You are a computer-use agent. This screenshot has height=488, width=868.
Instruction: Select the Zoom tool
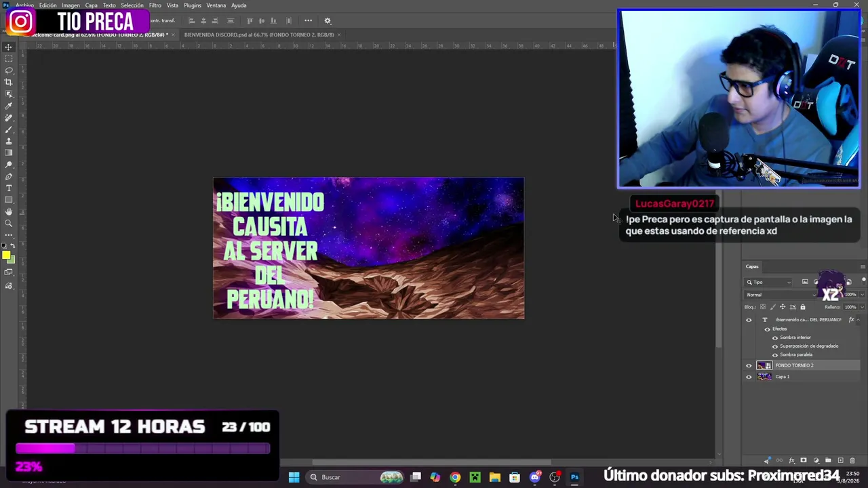[x=9, y=224]
